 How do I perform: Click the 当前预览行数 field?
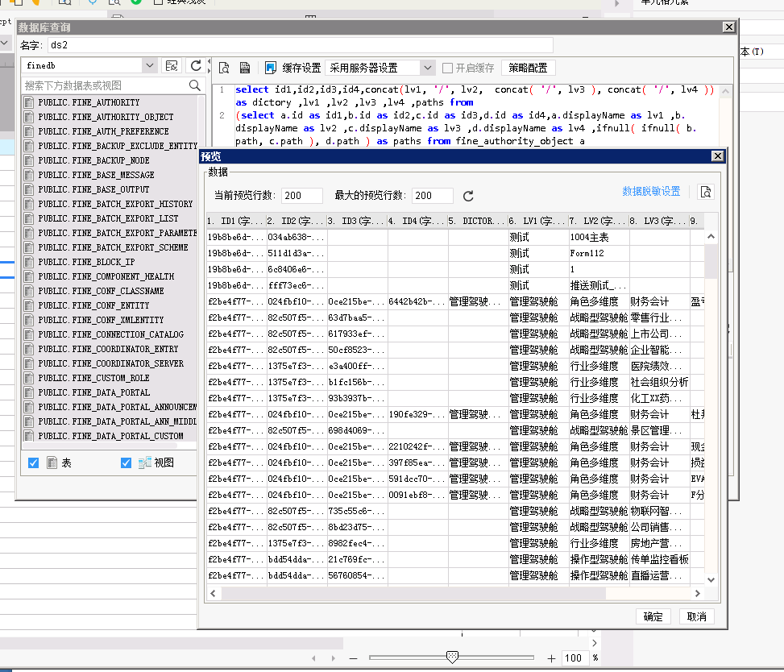(x=301, y=196)
